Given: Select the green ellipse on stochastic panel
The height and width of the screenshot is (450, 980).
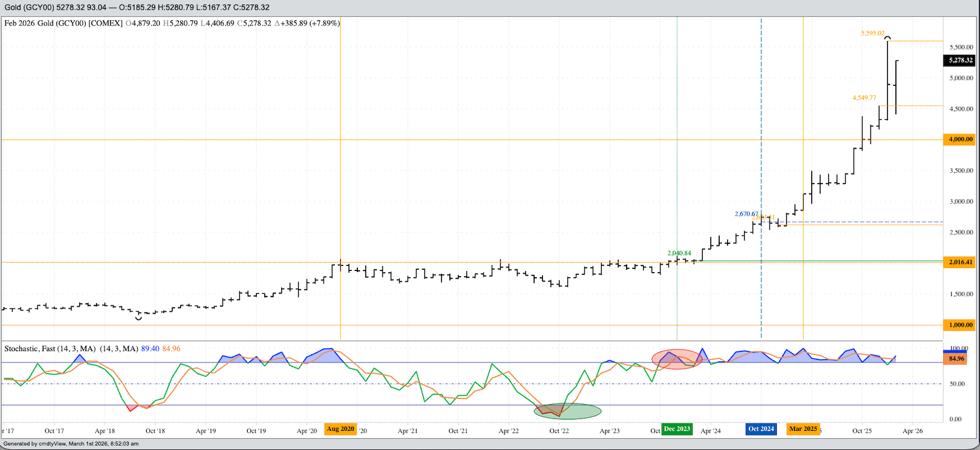Looking at the screenshot, I should 567,411.
